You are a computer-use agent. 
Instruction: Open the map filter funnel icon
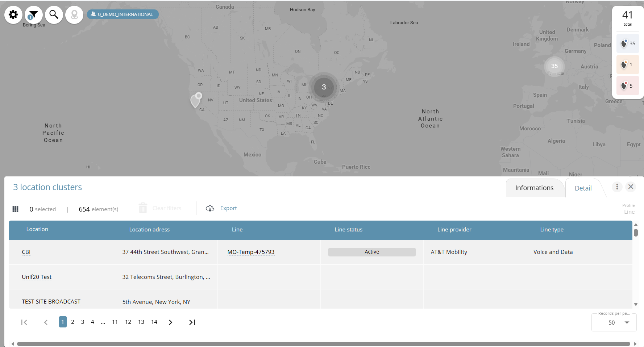[x=33, y=15]
